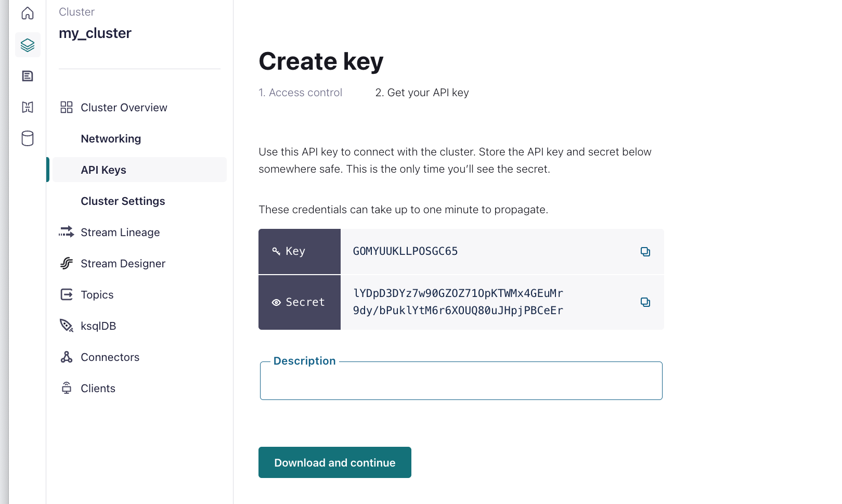Open Clients via its plug icon
The height and width of the screenshot is (504, 842).
67,388
